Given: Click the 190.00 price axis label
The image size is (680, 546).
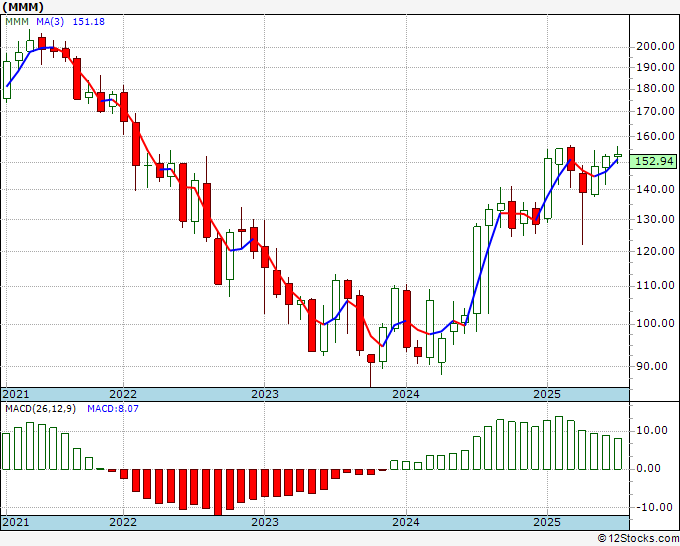Looking at the screenshot, I should click(655, 67).
